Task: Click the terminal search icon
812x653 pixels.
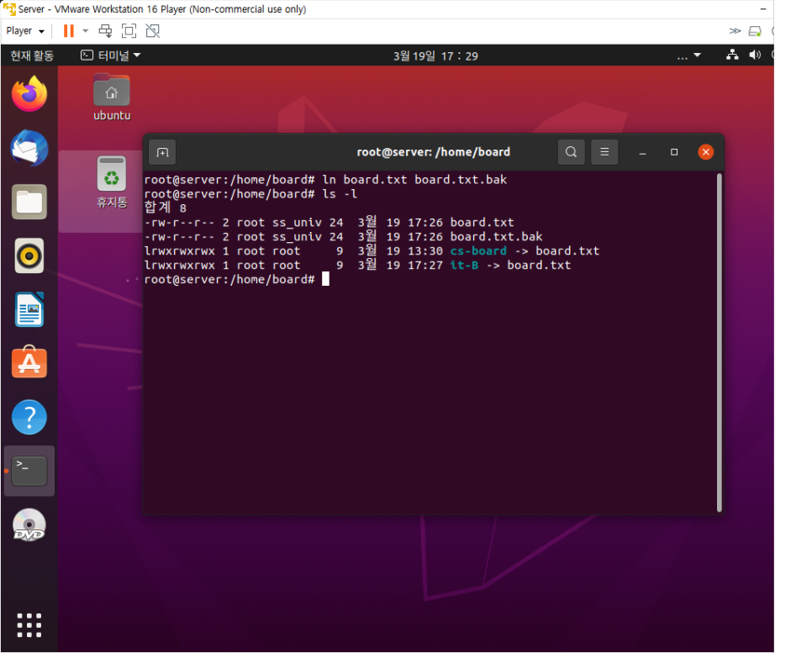Action: (572, 152)
